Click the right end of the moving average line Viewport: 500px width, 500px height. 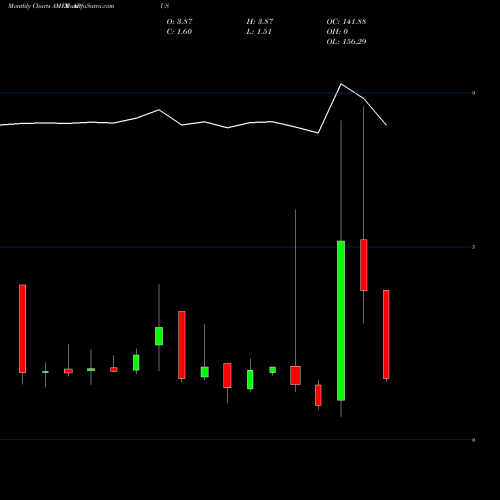[x=386, y=125]
